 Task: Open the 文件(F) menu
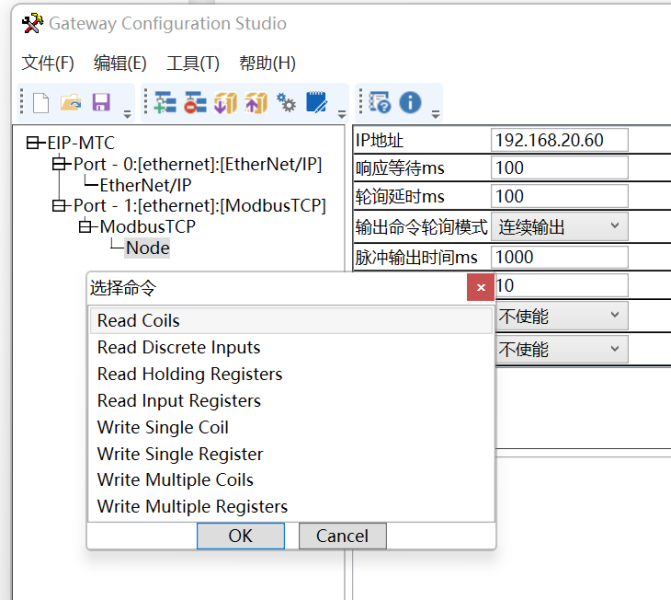pyautogui.click(x=48, y=63)
